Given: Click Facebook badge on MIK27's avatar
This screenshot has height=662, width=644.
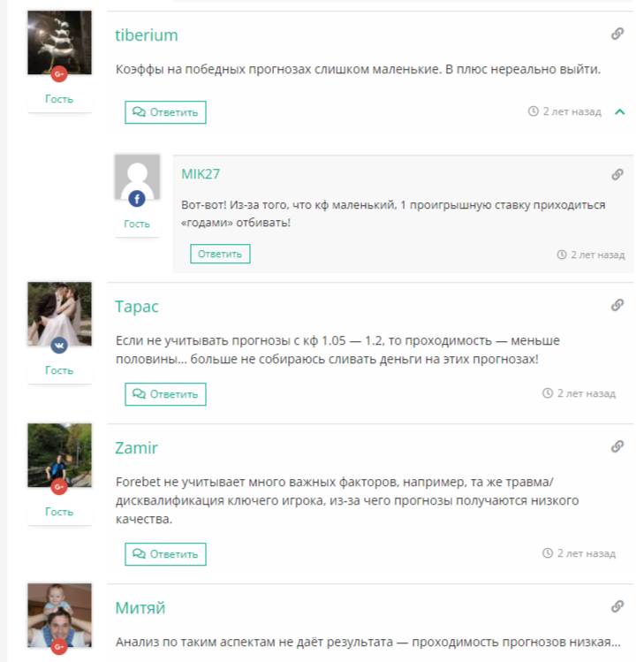Looking at the screenshot, I should click(137, 199).
